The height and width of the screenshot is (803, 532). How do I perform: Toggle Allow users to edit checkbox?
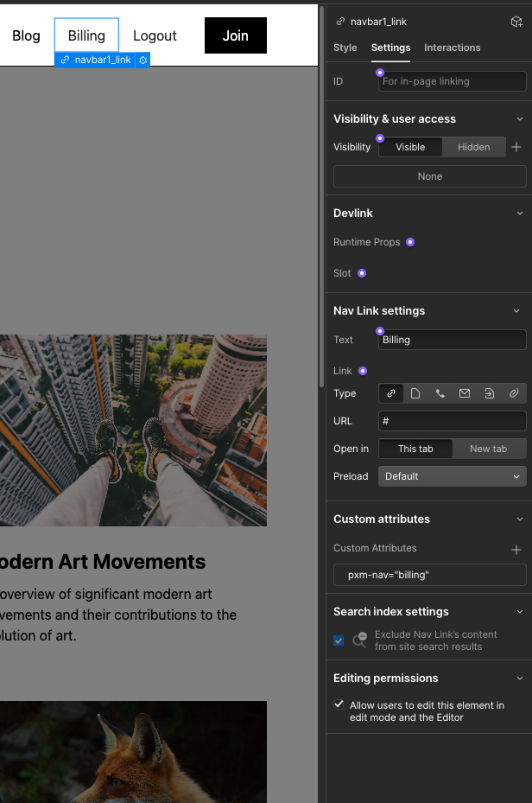coord(339,704)
